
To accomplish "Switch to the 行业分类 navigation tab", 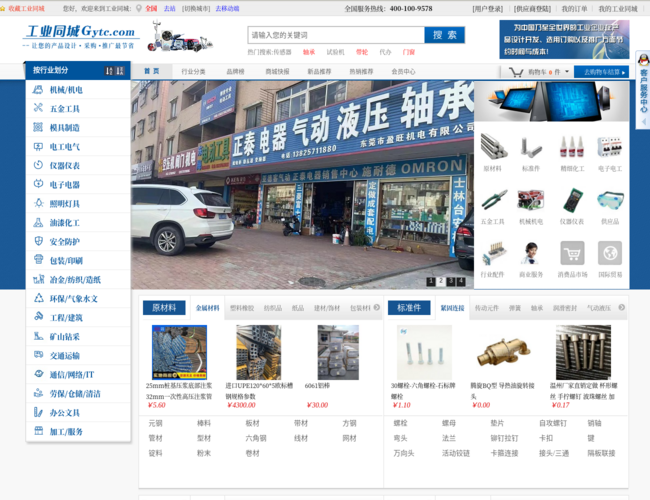I will pos(193,72).
